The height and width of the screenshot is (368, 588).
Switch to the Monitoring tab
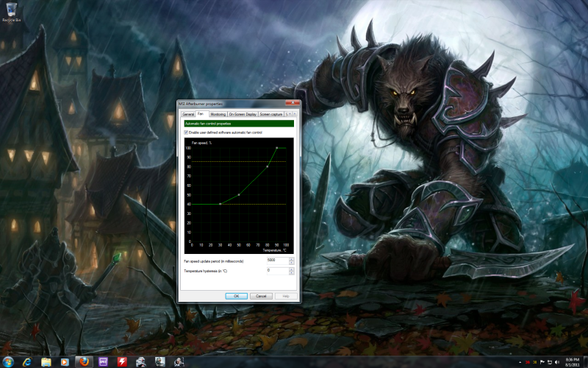point(218,114)
